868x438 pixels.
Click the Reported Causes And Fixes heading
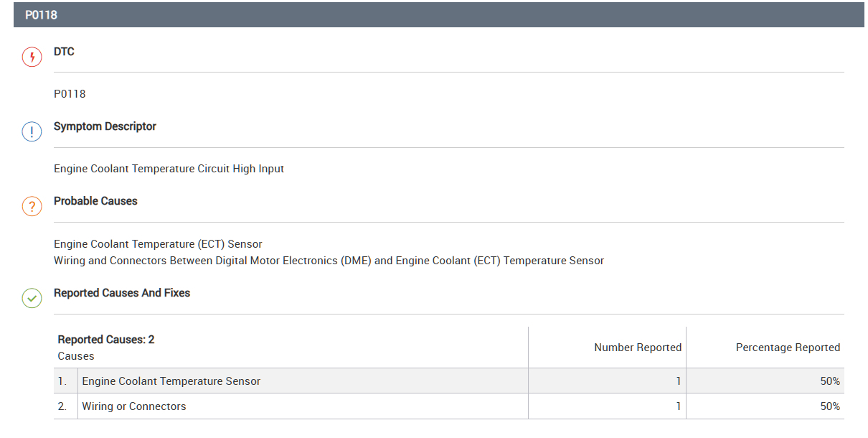pos(122,293)
